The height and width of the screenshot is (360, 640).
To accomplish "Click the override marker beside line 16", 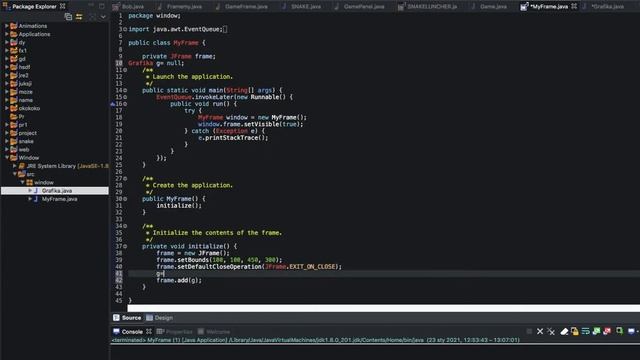I will 113,104.
